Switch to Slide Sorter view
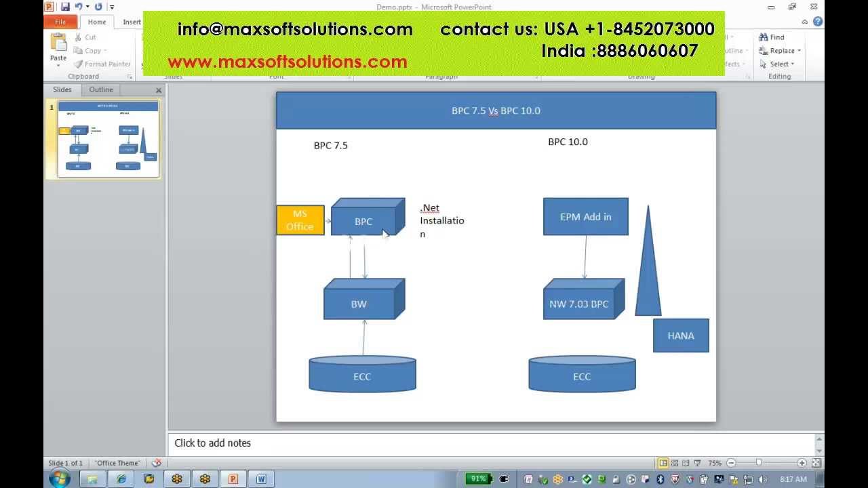 [675, 463]
